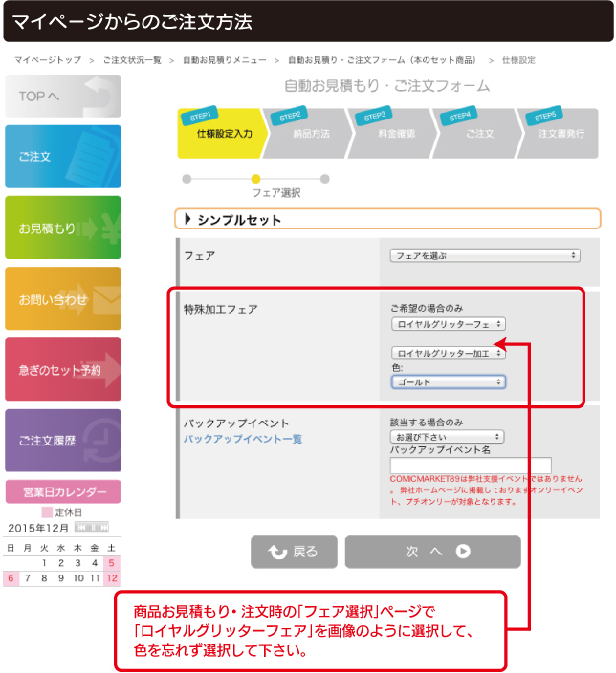Click the yellow フェア選択 progress dot
This screenshot has height=673, width=616.
point(255,179)
